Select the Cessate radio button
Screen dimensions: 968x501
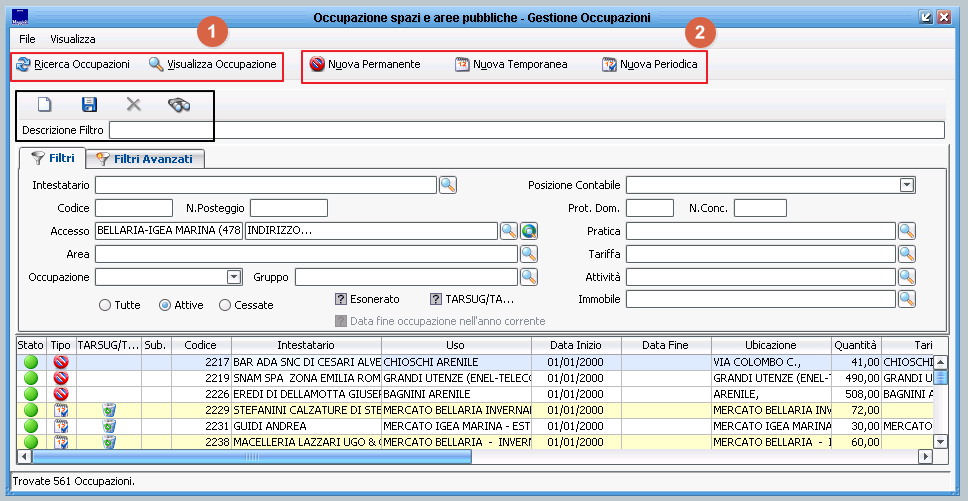(x=225, y=305)
